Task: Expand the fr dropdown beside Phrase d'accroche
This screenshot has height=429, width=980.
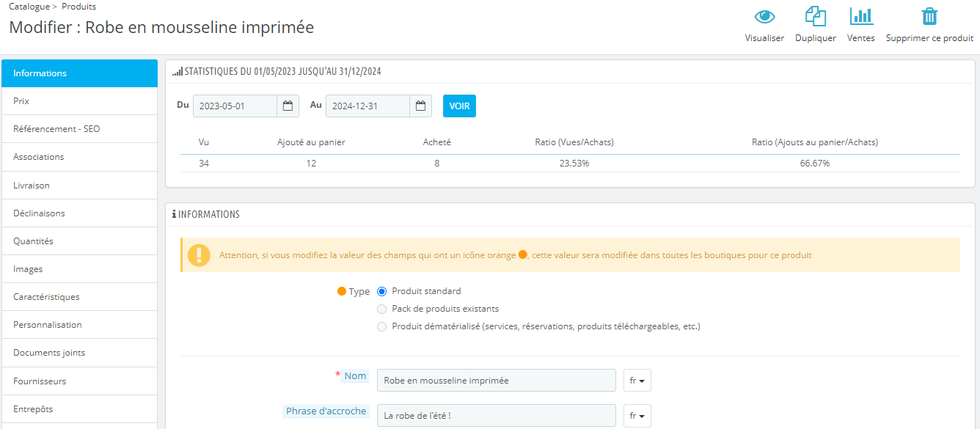Action: [637, 416]
